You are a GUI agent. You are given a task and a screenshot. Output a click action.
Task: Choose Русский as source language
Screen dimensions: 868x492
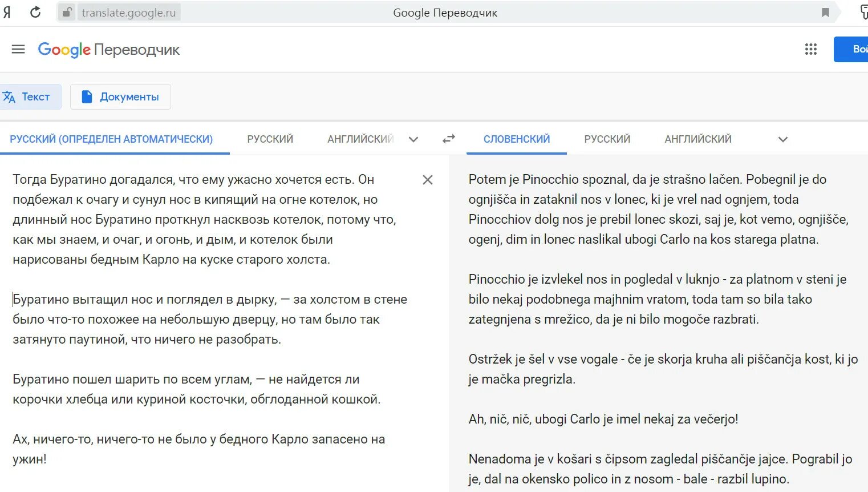270,139
